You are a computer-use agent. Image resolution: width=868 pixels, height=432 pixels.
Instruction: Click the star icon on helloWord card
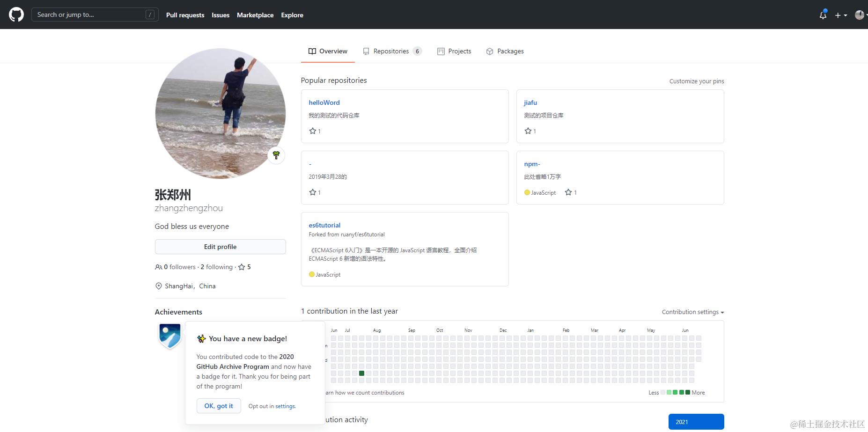pyautogui.click(x=312, y=131)
